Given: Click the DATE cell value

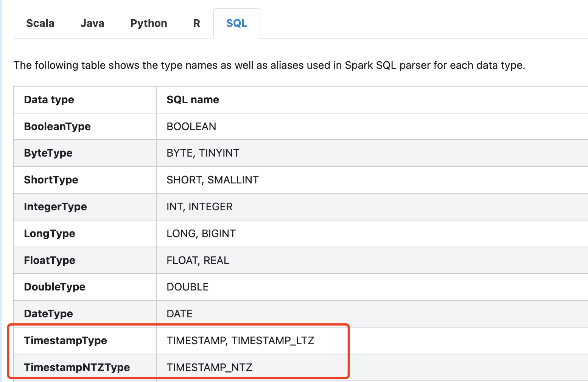Looking at the screenshot, I should click(x=179, y=314).
